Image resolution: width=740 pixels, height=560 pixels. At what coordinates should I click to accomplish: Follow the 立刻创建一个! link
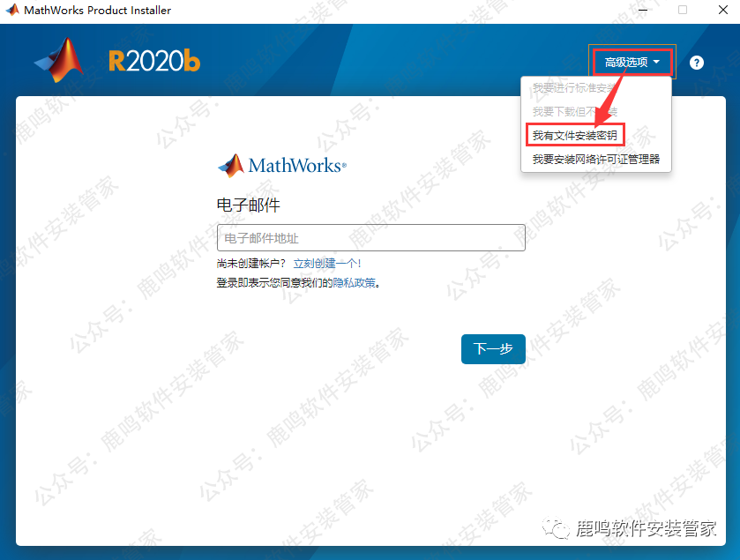click(x=327, y=264)
